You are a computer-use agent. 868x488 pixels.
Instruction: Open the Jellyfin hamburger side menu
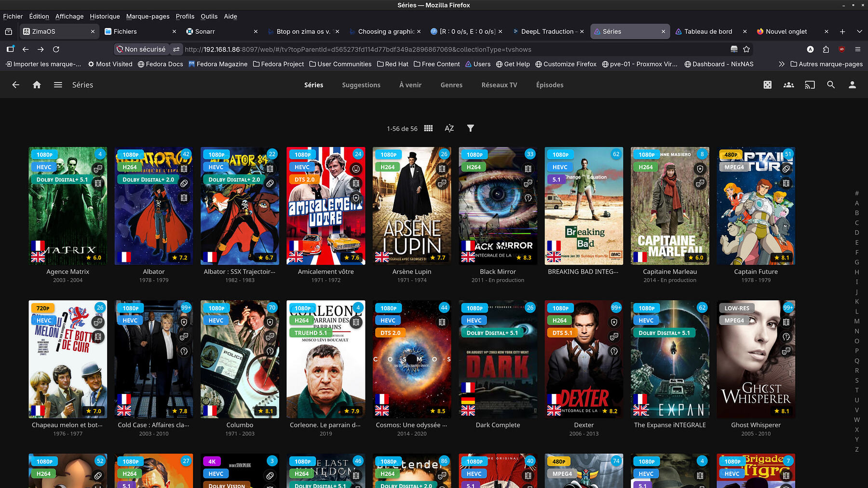pyautogui.click(x=58, y=85)
